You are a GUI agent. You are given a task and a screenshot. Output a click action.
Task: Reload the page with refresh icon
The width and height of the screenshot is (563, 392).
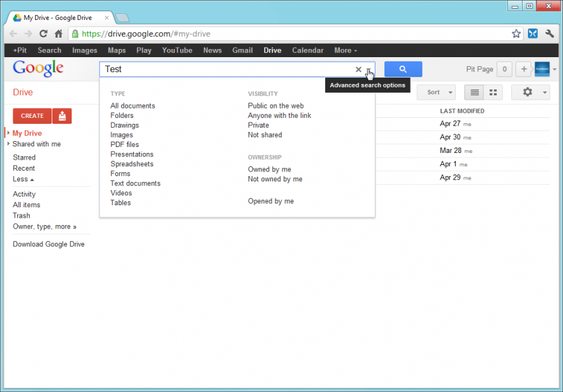(44, 34)
